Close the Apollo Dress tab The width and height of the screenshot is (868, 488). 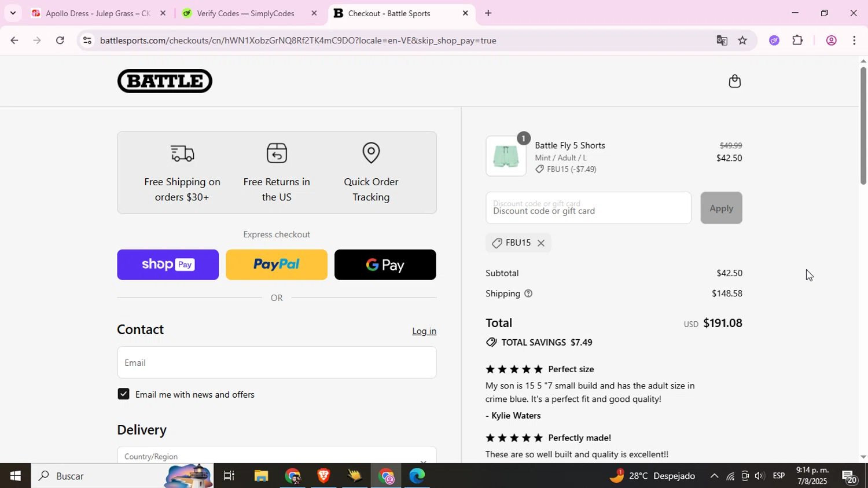[163, 13]
